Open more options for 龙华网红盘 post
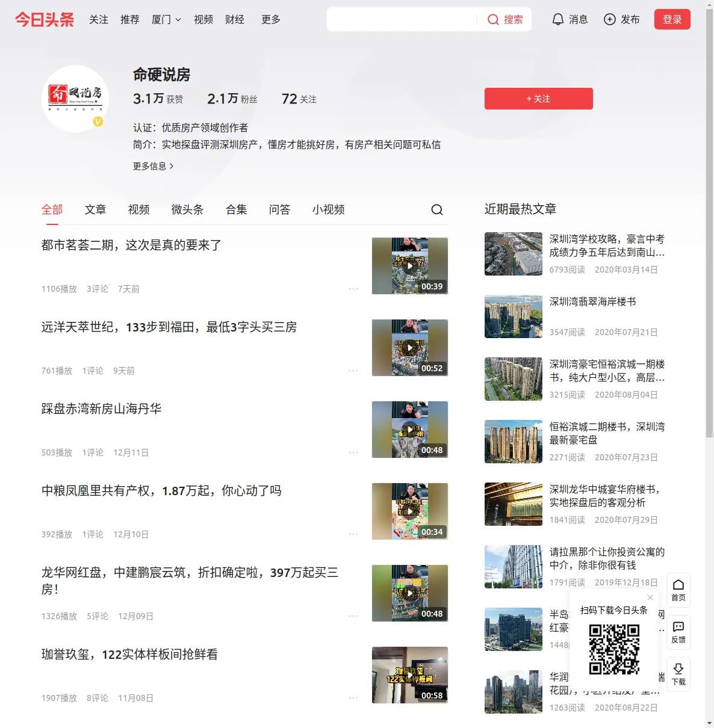The height and width of the screenshot is (728, 714). (x=353, y=616)
